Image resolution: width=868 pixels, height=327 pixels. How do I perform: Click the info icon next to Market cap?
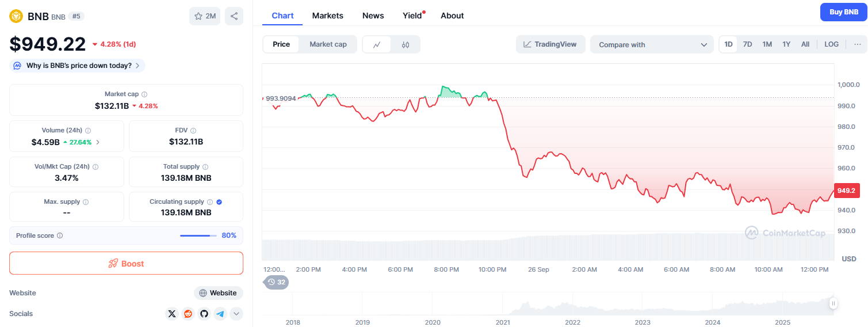144,94
